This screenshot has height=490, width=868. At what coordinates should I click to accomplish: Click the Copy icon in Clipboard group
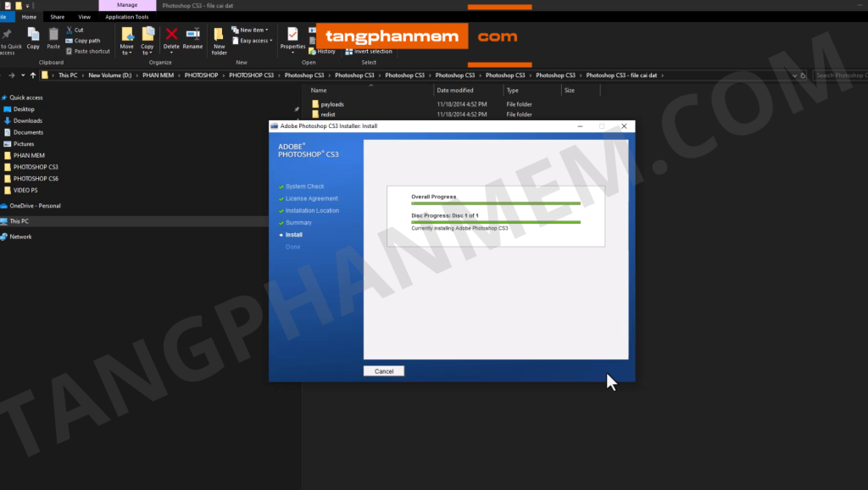(33, 37)
